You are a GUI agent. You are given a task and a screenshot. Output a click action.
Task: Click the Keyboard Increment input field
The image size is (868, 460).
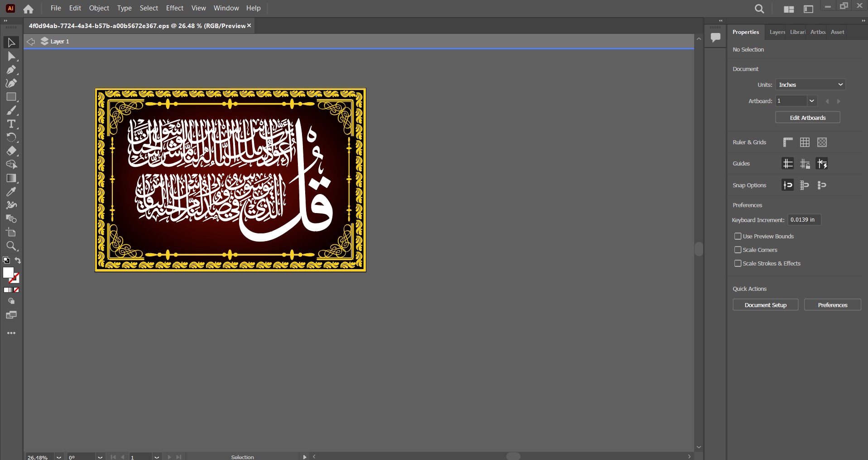pyautogui.click(x=804, y=220)
